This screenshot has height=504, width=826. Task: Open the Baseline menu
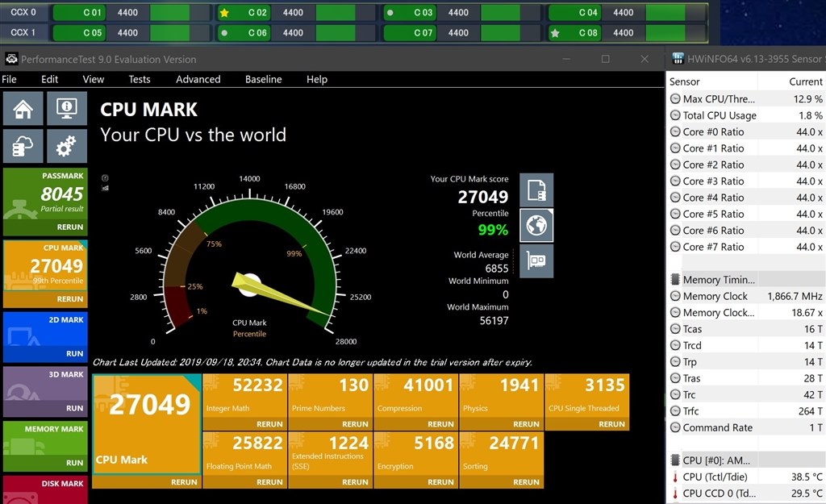click(264, 79)
